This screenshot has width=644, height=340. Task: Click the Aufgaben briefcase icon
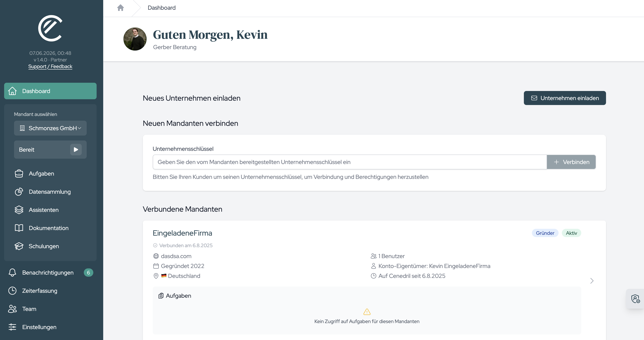[x=19, y=174]
